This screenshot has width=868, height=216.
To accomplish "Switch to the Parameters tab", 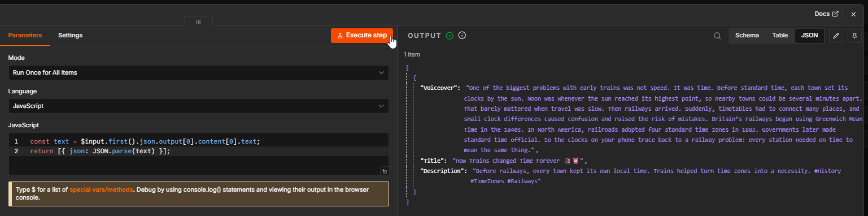I will pyautogui.click(x=25, y=35).
